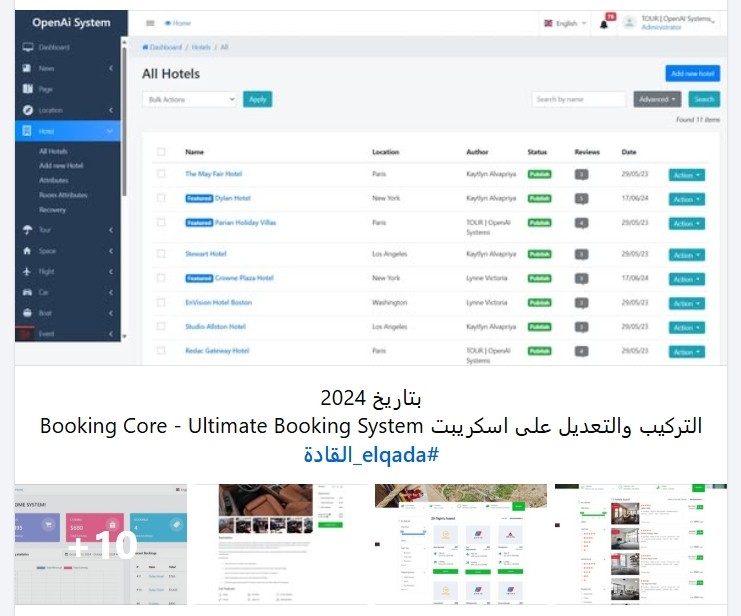Check EnVision Hotel Boston row checkbox

(161, 302)
